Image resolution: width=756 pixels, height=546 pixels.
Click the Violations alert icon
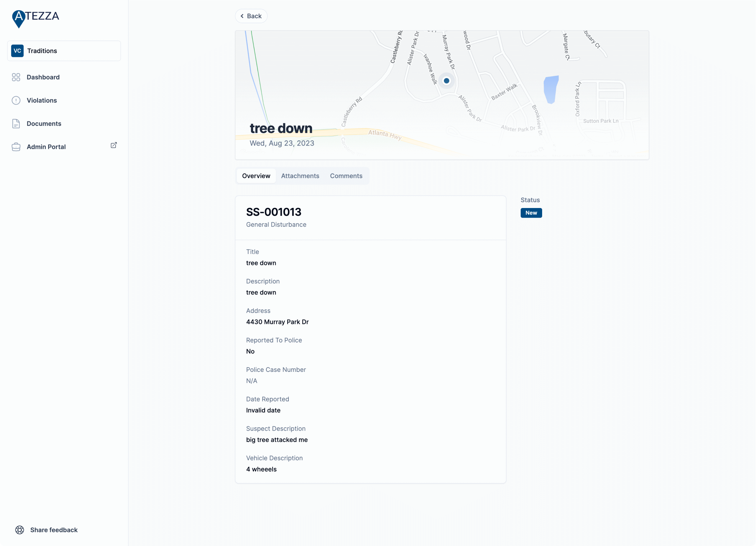point(16,100)
